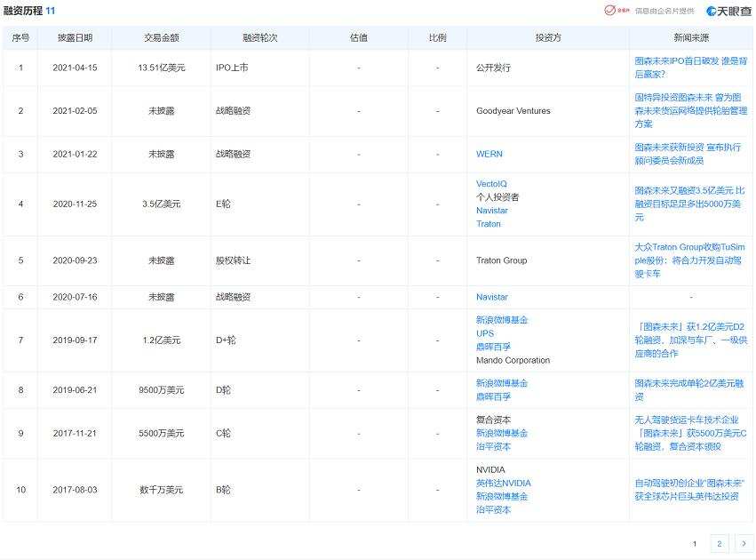Select the 公开发行 investor cell

(493, 68)
